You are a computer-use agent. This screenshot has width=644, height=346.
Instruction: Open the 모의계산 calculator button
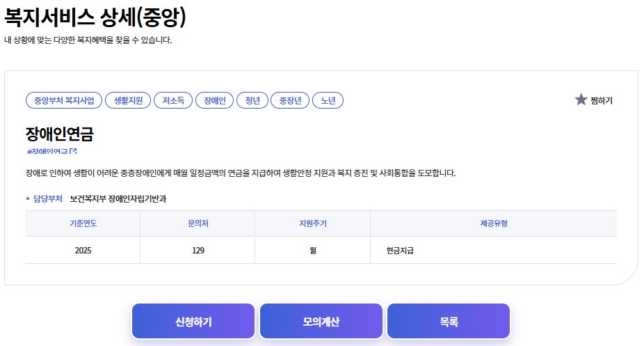tap(321, 322)
